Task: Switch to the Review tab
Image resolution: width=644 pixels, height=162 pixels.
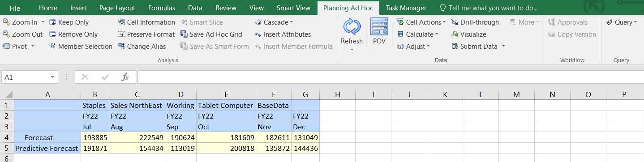Action: (x=226, y=8)
